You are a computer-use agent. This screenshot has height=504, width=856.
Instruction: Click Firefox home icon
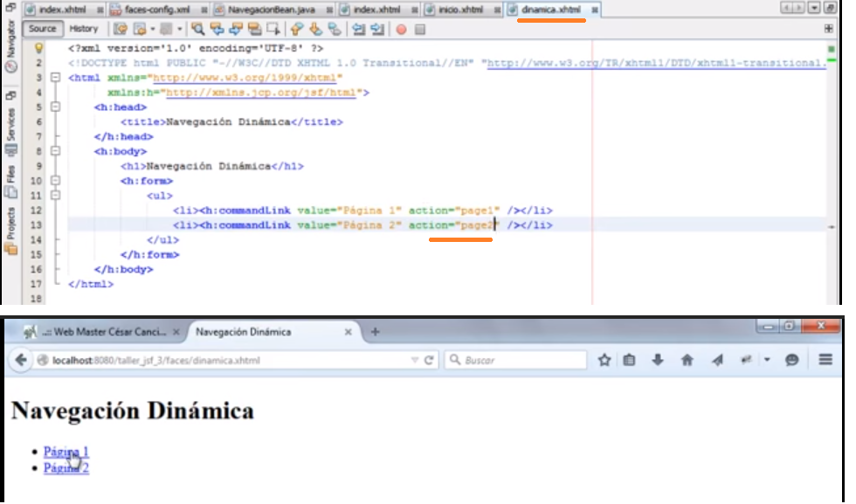click(x=687, y=360)
